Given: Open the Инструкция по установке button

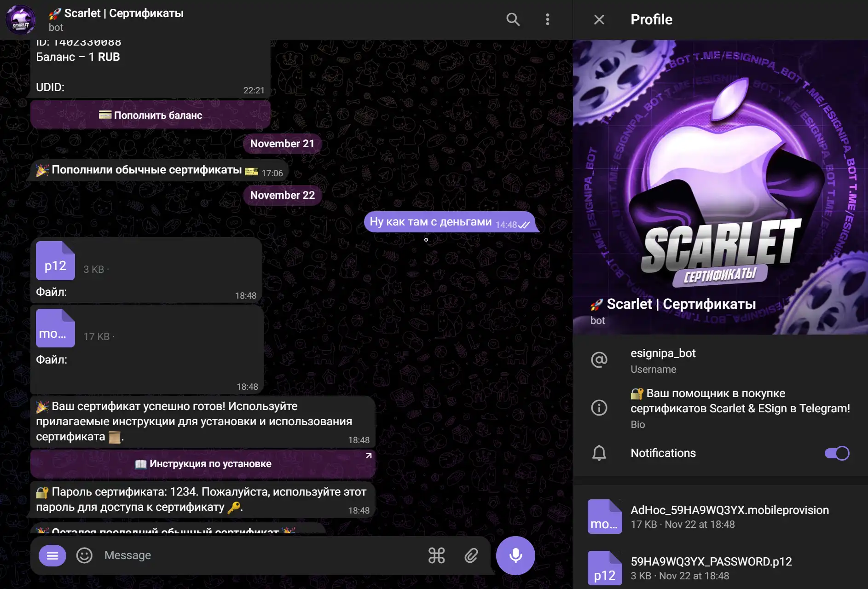Looking at the screenshot, I should pyautogui.click(x=203, y=464).
